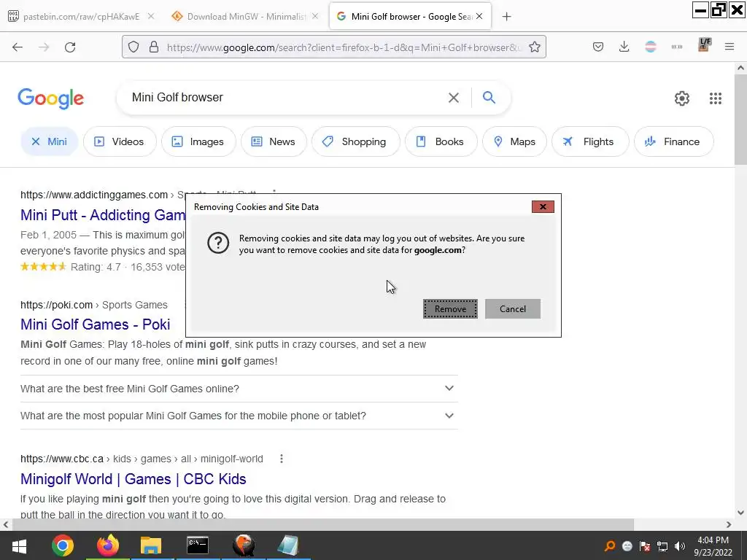The height and width of the screenshot is (560, 747).
Task: Click the vertical scrollbar thumb
Action: pyautogui.click(x=741, y=120)
